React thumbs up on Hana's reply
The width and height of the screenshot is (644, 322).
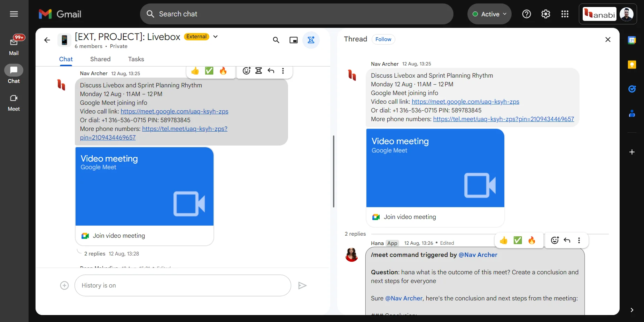[x=504, y=240]
